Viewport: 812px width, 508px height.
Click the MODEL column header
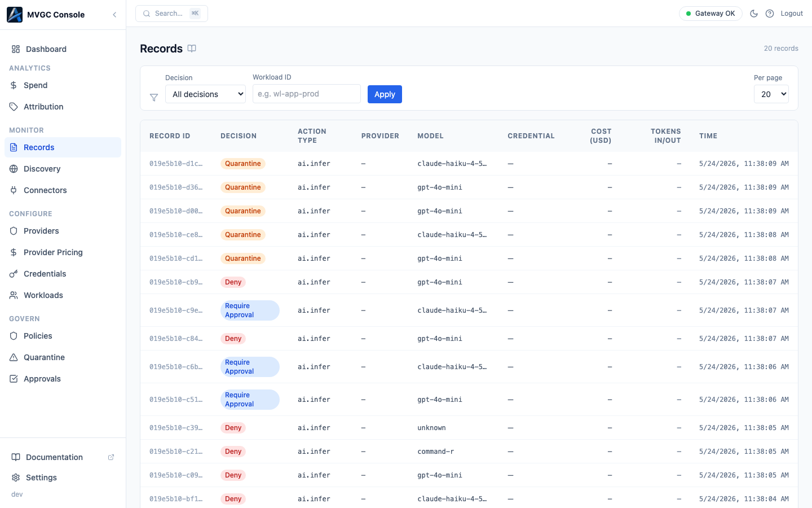coord(430,136)
